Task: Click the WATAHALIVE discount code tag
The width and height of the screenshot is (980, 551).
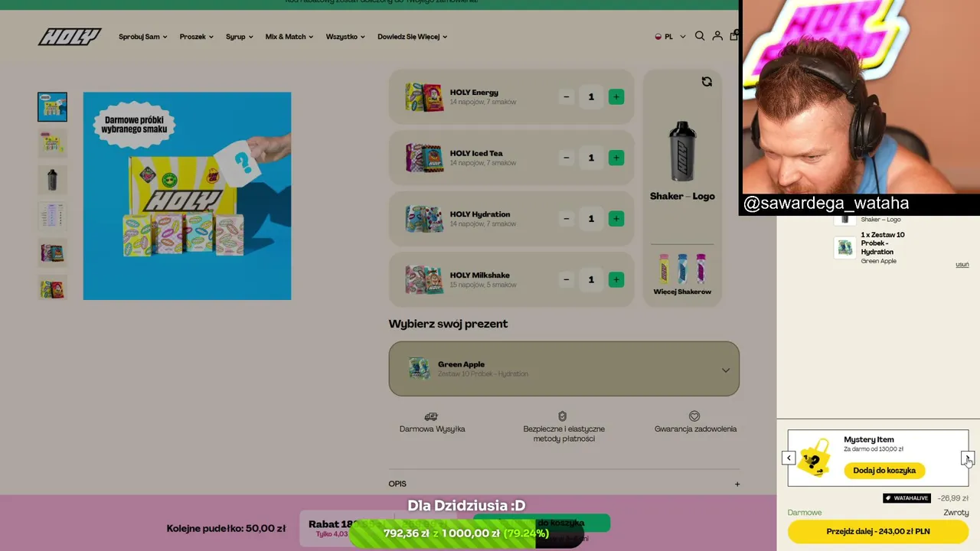Action: pyautogui.click(x=906, y=498)
